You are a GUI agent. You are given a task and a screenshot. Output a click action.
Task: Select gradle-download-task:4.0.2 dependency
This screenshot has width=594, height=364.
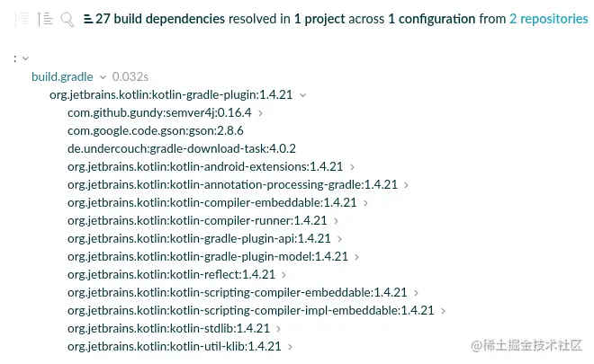coord(182,148)
